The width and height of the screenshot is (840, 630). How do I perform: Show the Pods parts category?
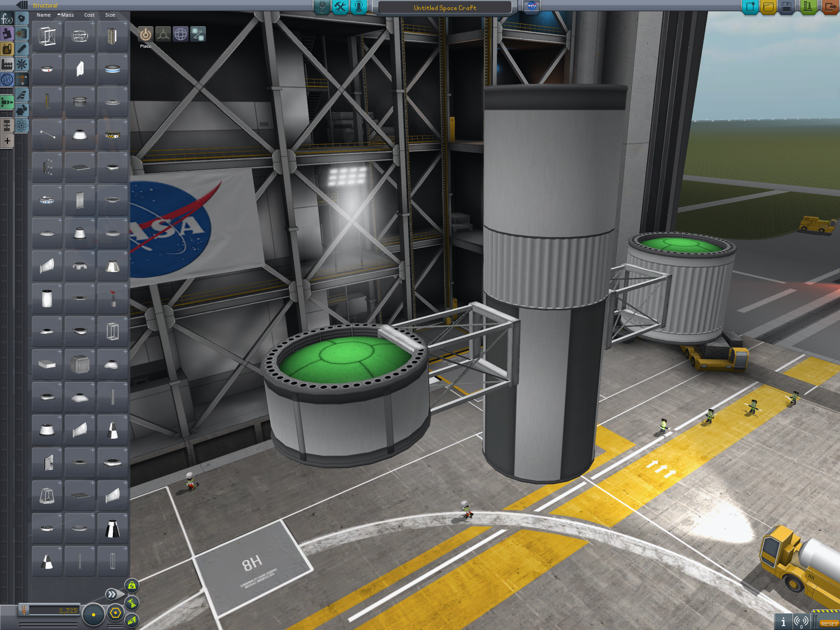click(22, 18)
